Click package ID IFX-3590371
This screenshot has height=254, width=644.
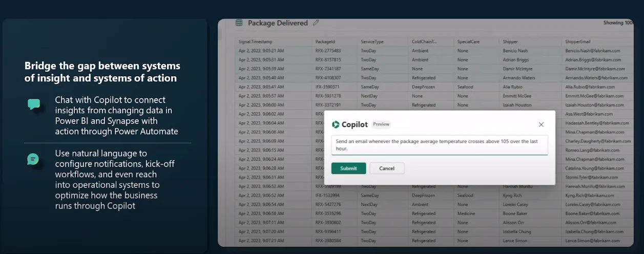(327, 87)
